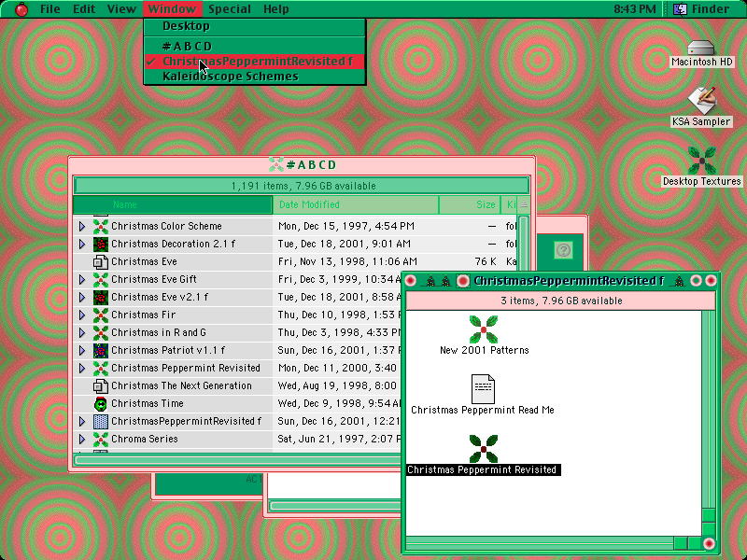Expand the Christmas Peppermint Revisited folder row
The width and height of the screenshot is (747, 560).
pos(82,368)
